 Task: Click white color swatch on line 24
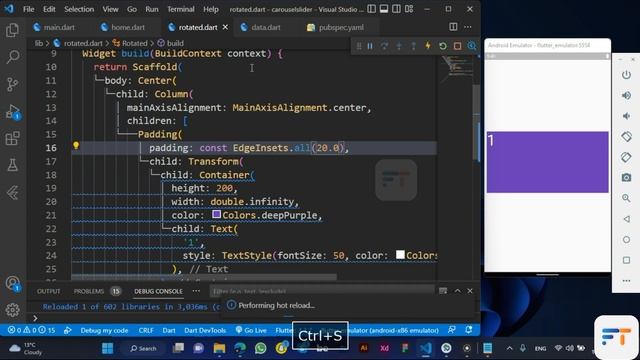[x=400, y=255]
